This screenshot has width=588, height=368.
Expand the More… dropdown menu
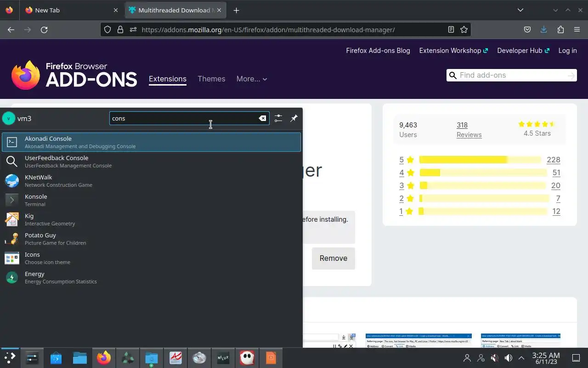pyautogui.click(x=252, y=79)
